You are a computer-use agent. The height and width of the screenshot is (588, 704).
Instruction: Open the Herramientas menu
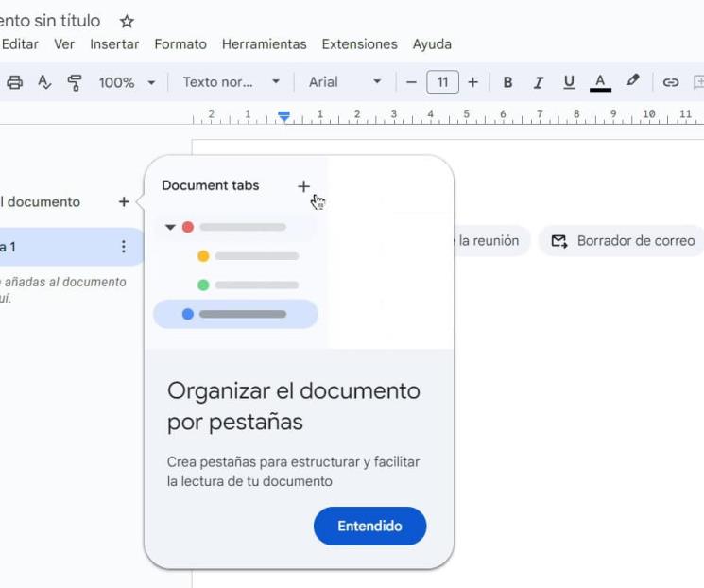[x=264, y=44]
